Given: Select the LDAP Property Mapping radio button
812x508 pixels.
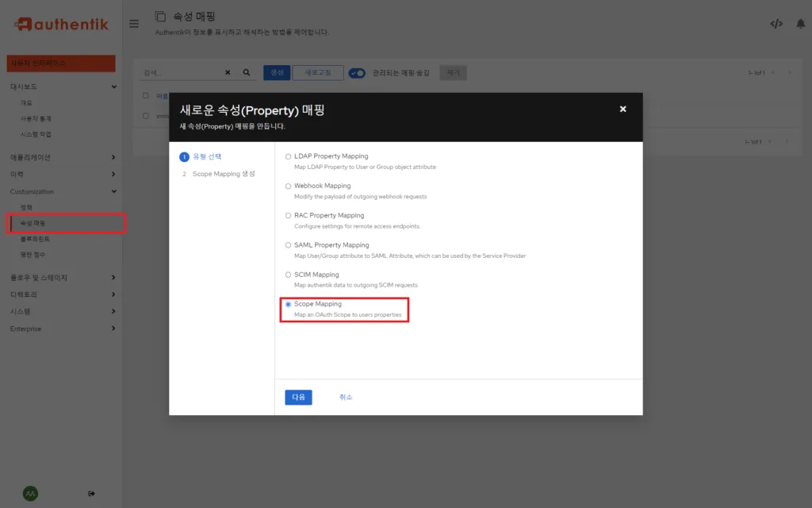Looking at the screenshot, I should [287, 156].
